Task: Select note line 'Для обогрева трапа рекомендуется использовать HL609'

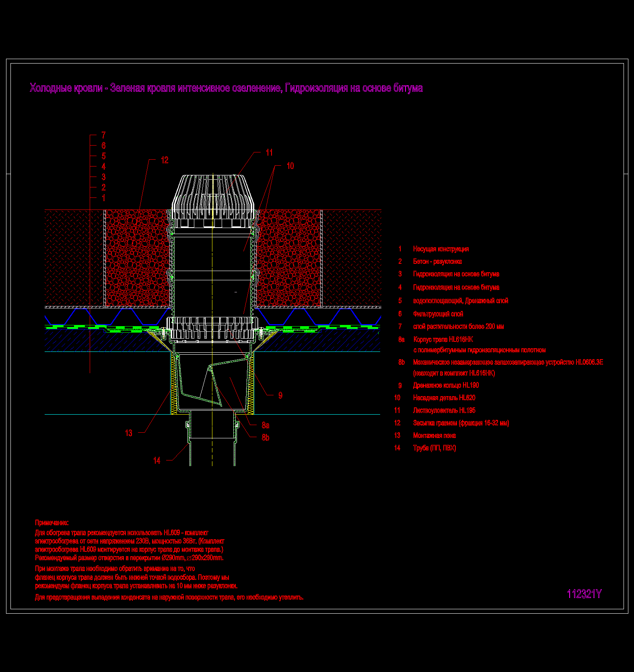Action: [121, 532]
